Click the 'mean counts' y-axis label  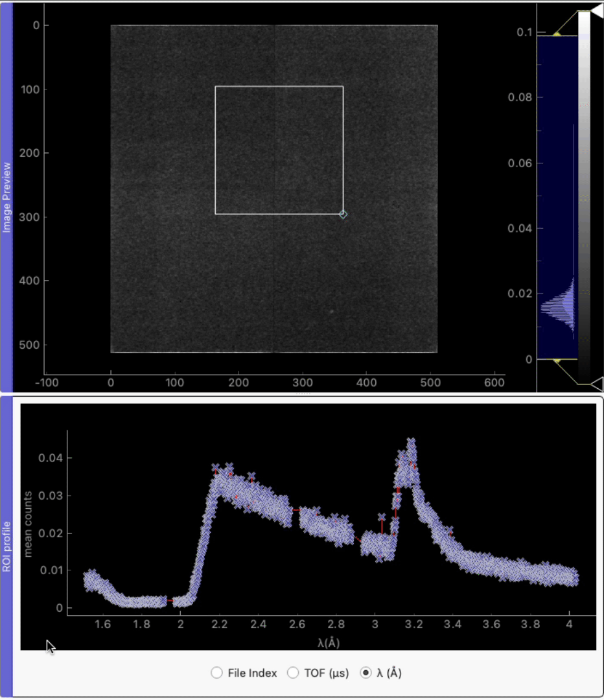click(28, 524)
